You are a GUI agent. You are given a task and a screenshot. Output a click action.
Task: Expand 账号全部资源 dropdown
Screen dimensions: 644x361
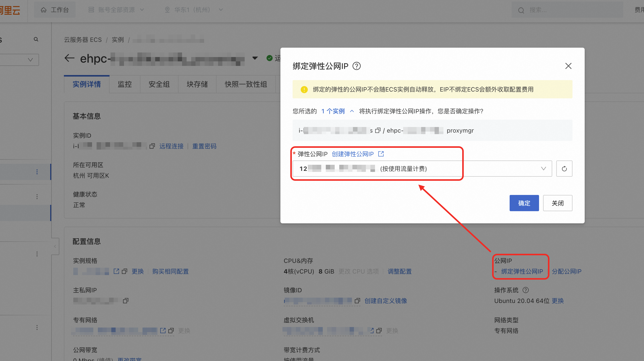tap(116, 10)
